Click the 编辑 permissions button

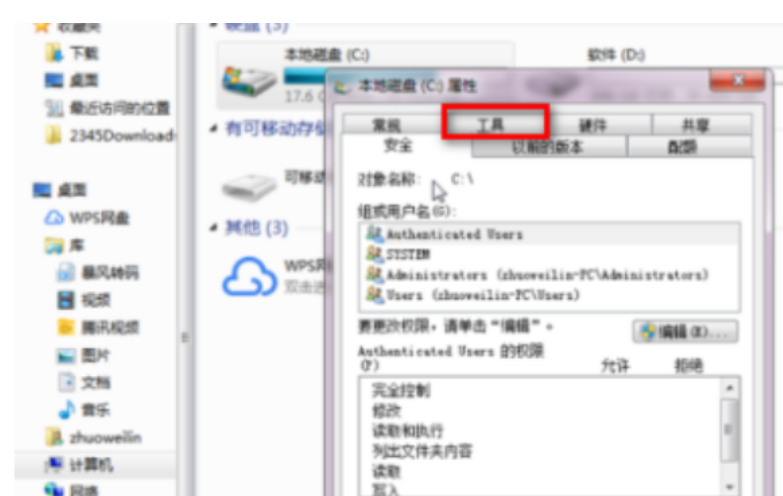685,332
